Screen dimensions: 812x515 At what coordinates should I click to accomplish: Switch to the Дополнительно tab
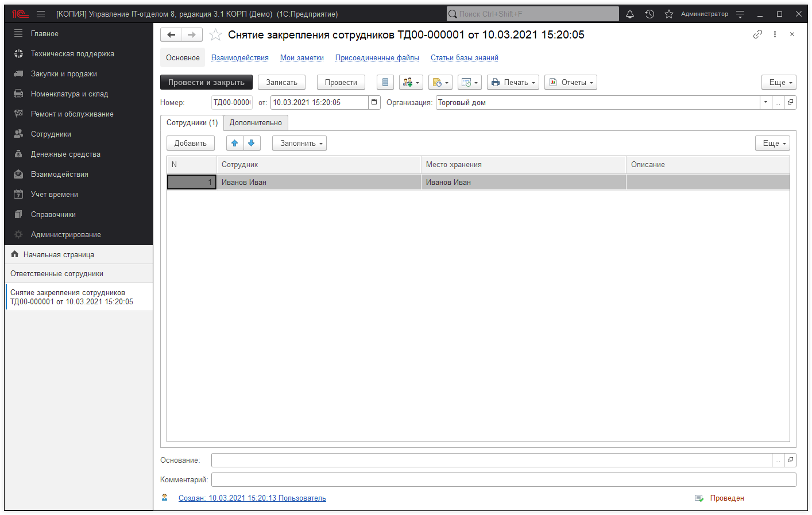coord(256,123)
